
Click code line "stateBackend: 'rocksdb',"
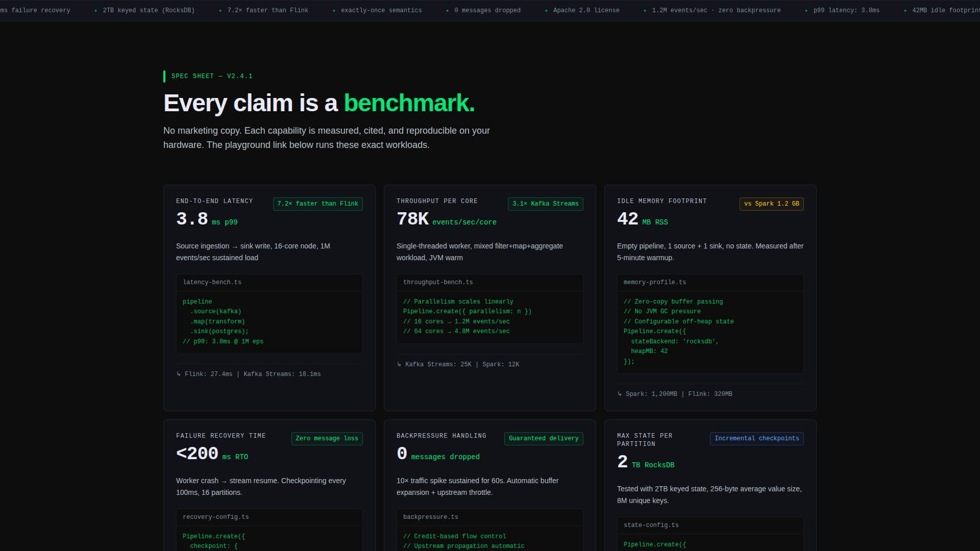pyautogui.click(x=675, y=342)
